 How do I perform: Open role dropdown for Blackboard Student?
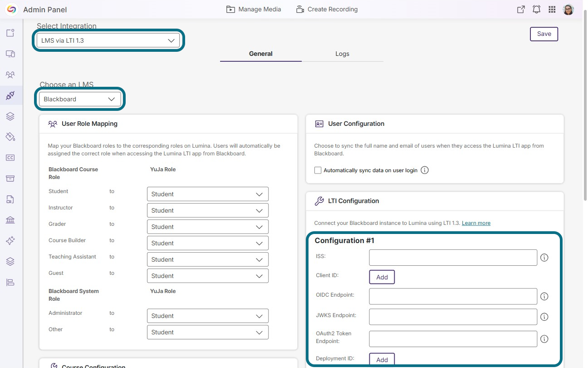point(208,194)
